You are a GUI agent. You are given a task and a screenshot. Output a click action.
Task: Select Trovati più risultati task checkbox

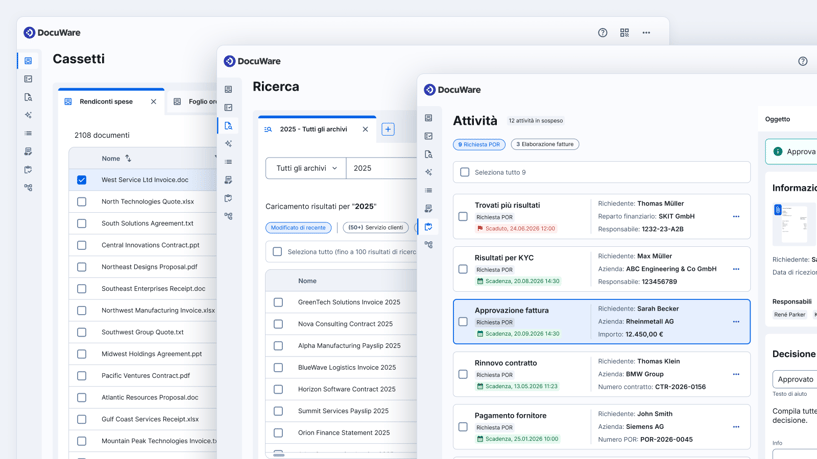pos(463,217)
